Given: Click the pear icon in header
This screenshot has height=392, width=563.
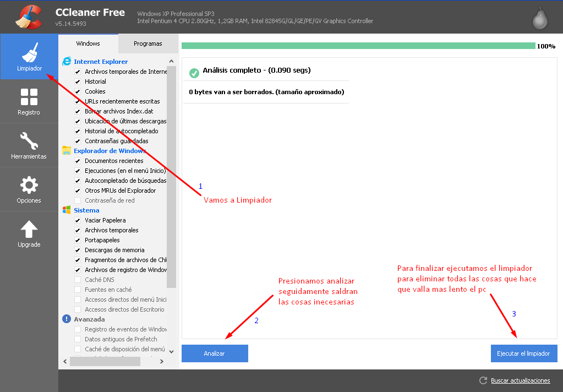Looking at the screenshot, I should (540, 18).
